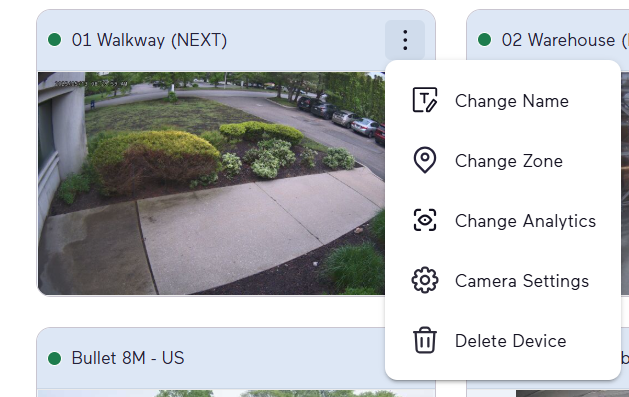
Task: Open the 01 Walkway three-dot options menu
Action: [405, 40]
